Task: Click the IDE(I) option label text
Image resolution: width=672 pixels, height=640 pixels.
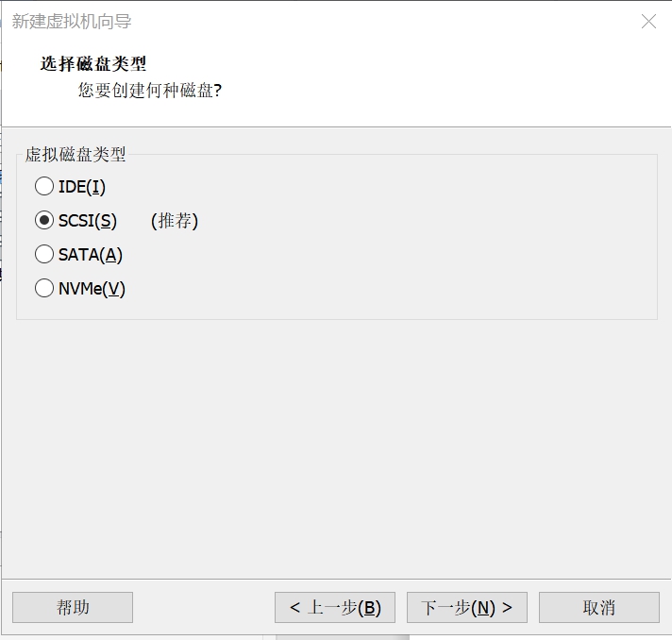Action: tap(82, 187)
